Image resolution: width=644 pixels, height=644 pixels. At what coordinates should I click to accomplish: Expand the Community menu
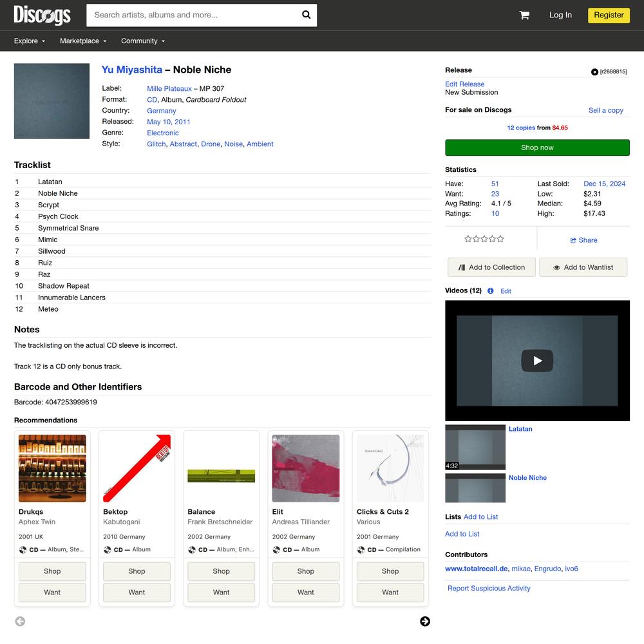coord(143,41)
